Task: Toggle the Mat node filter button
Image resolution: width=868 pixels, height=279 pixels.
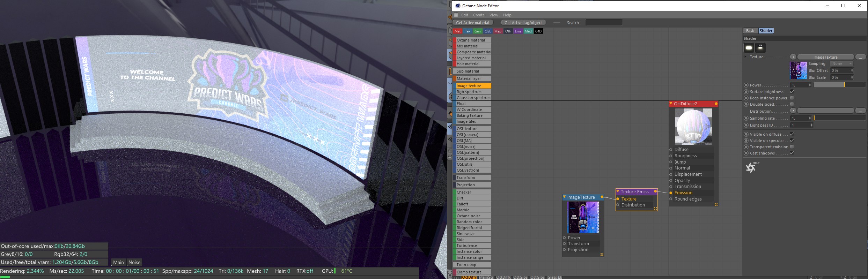Action: tap(457, 31)
